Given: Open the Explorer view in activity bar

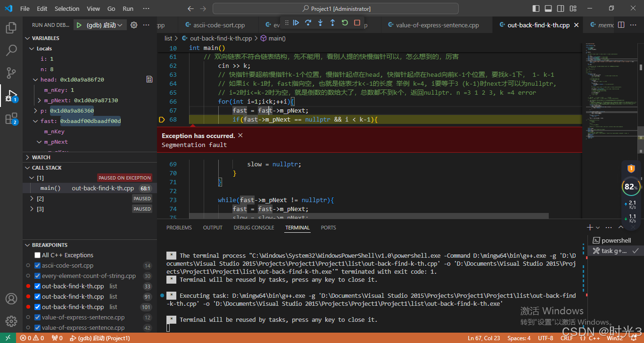Looking at the screenshot, I should point(11,28).
